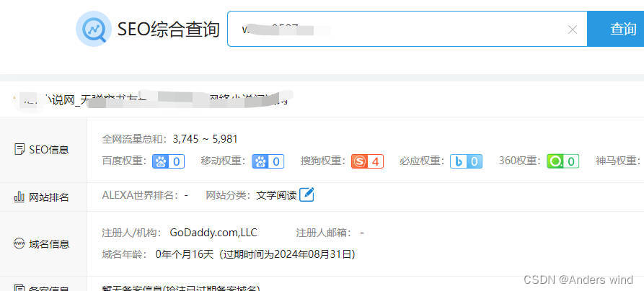Click the SEO综合查询 title text
The height and width of the screenshot is (291, 644).
point(169,29)
